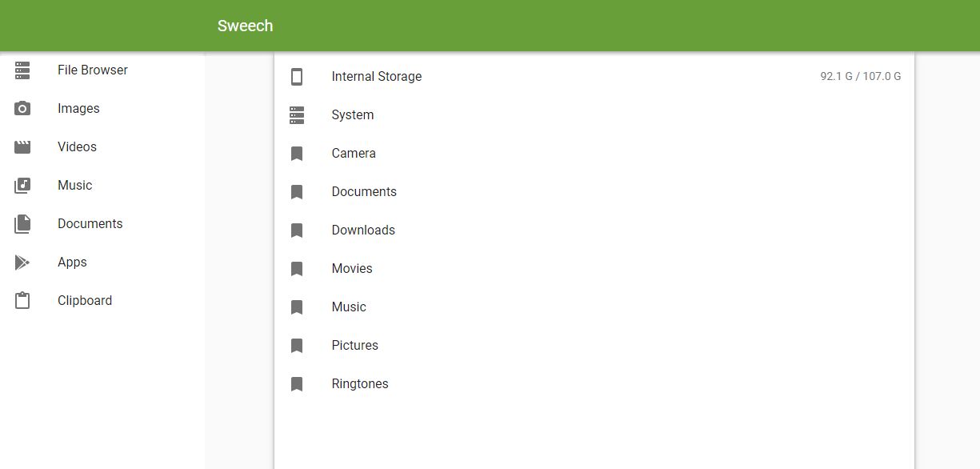Screen dimensions: 980x469
Task: Click the Clipboard icon in sidebar
Action: (x=22, y=301)
